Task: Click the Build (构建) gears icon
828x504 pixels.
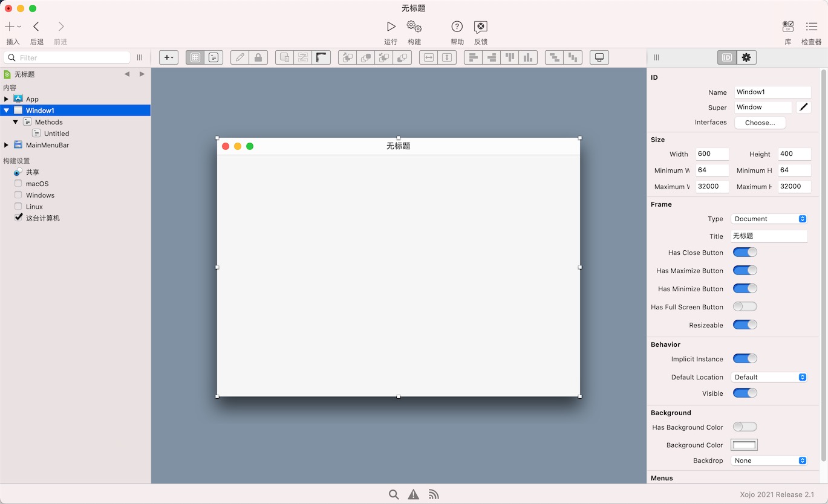Action: [x=414, y=27]
